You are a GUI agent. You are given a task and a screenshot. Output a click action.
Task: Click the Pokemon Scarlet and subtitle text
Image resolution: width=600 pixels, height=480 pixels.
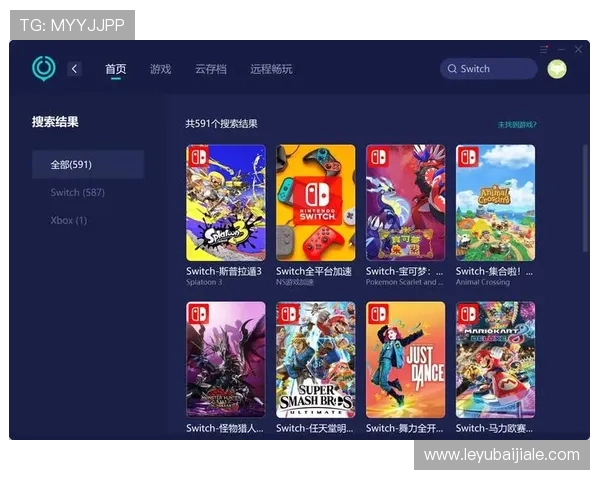(404, 282)
